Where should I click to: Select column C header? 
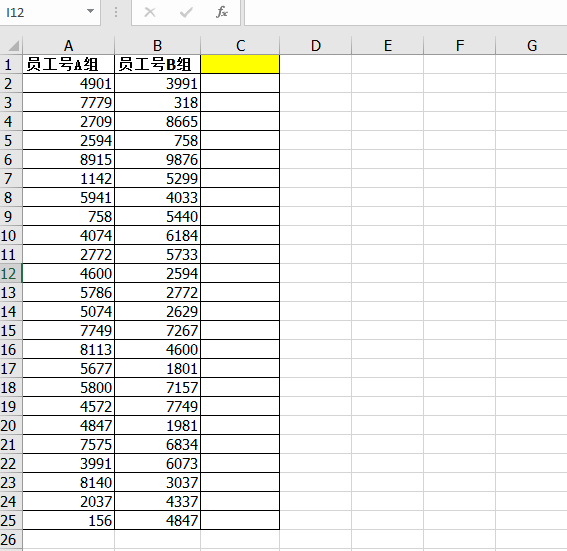[x=240, y=46]
